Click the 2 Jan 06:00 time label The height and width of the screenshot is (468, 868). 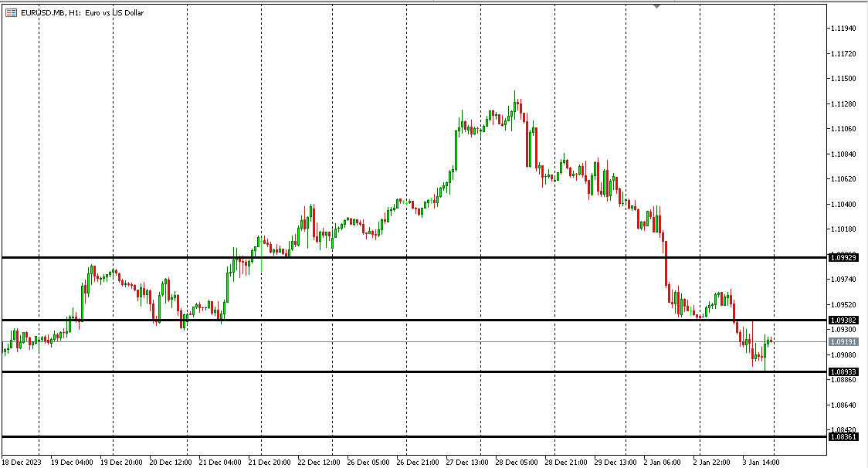[663, 462]
